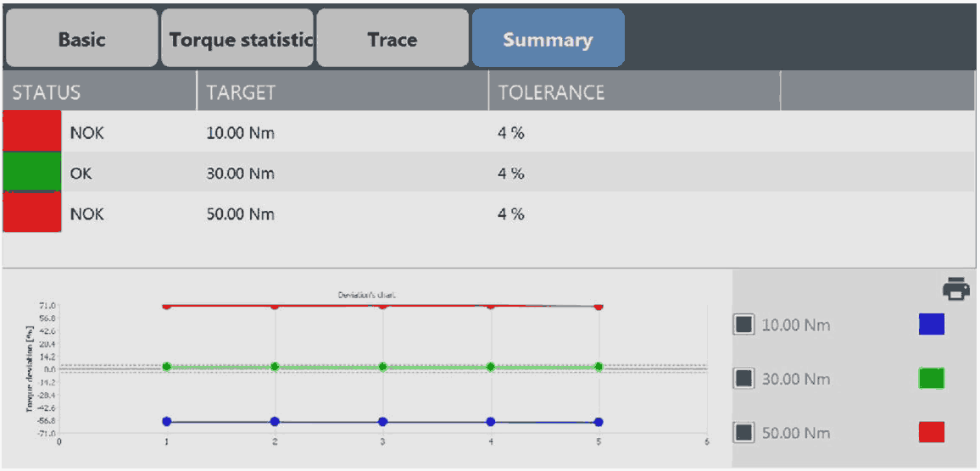
Task: Click the printer icon
Action: point(956,290)
